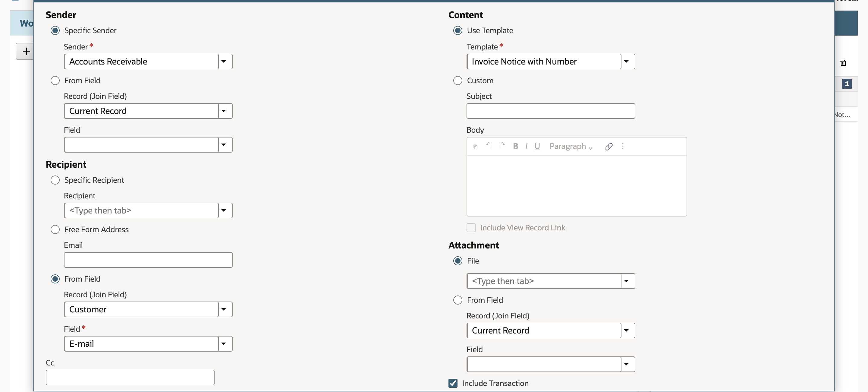
Task: Select the Sender From Field radio option
Action: click(55, 81)
